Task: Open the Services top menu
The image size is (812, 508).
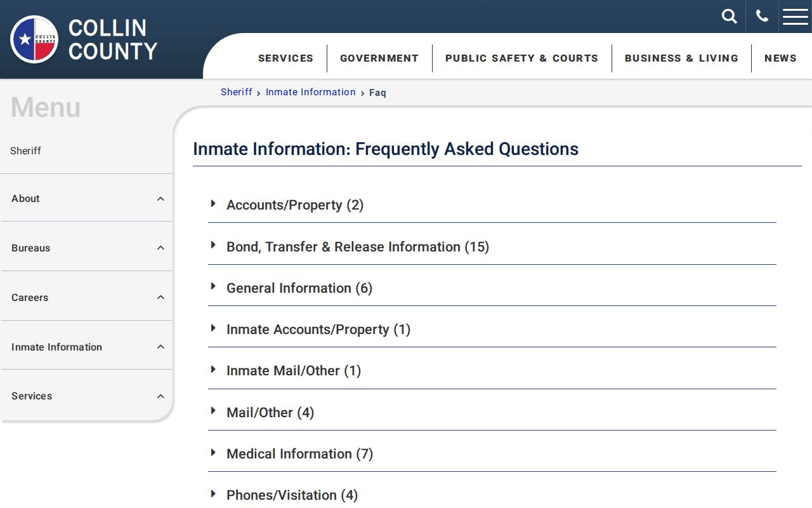Action: (x=285, y=58)
